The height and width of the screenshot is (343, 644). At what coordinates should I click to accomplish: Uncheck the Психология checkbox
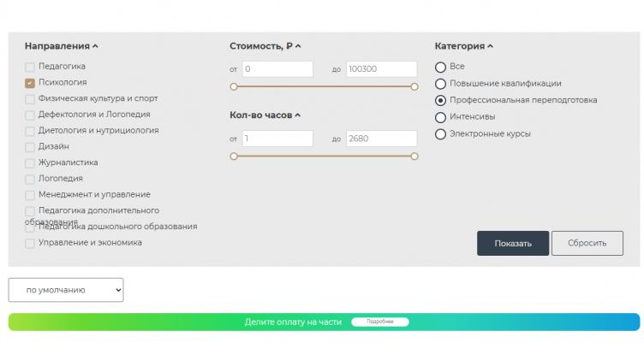(x=30, y=83)
